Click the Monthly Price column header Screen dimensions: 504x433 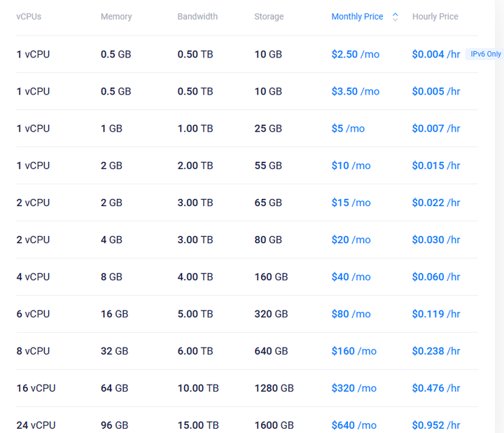(357, 17)
